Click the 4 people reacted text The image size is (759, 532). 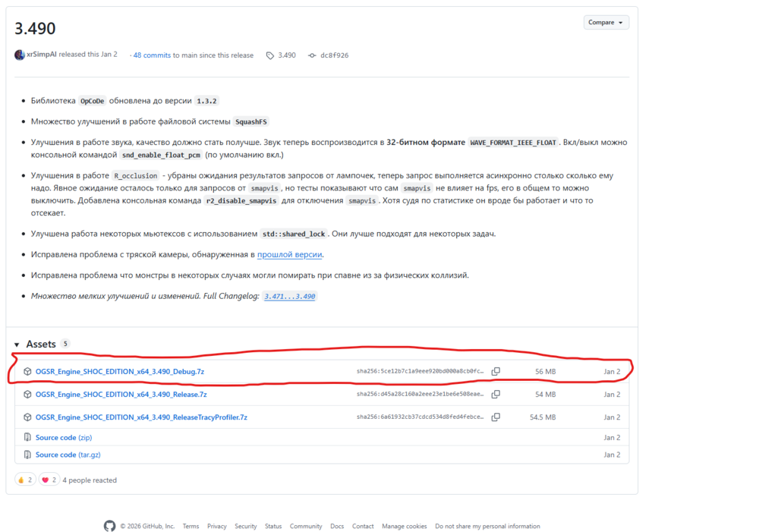pos(90,480)
